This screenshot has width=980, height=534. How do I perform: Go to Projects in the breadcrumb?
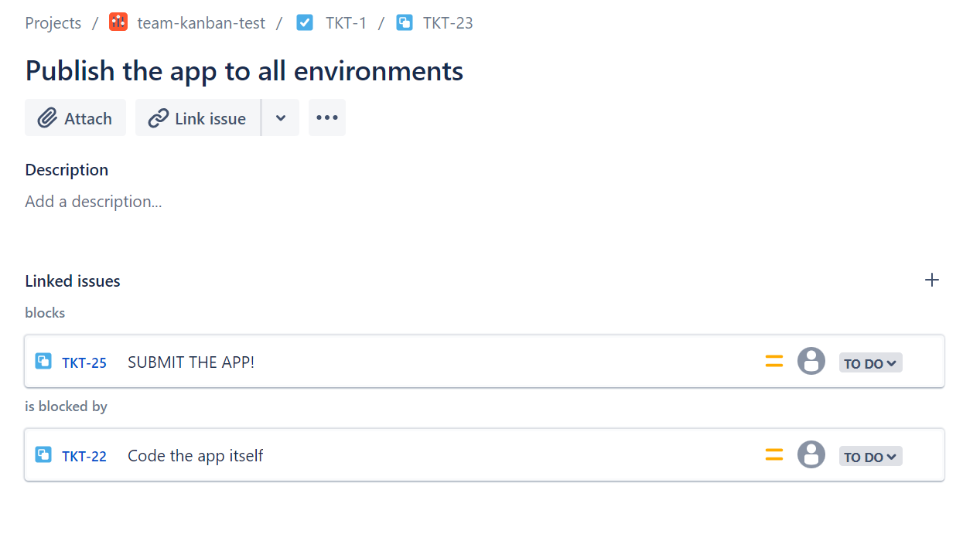[x=53, y=22]
